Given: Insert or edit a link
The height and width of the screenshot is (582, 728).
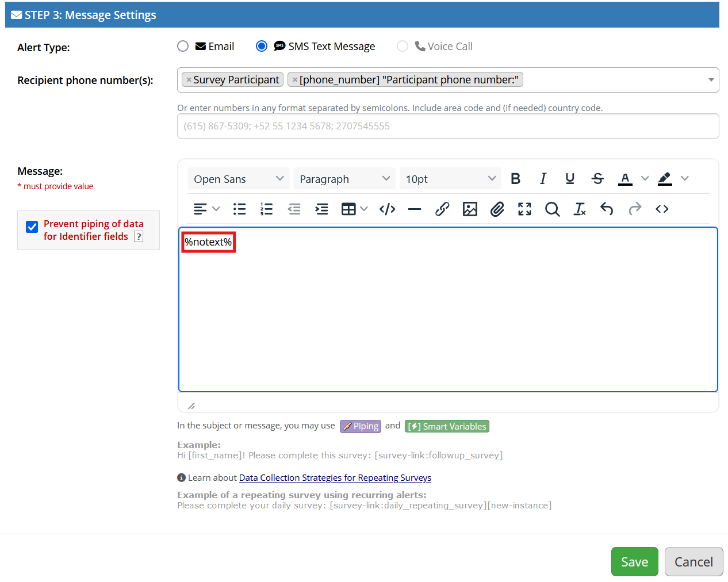Looking at the screenshot, I should click(442, 209).
